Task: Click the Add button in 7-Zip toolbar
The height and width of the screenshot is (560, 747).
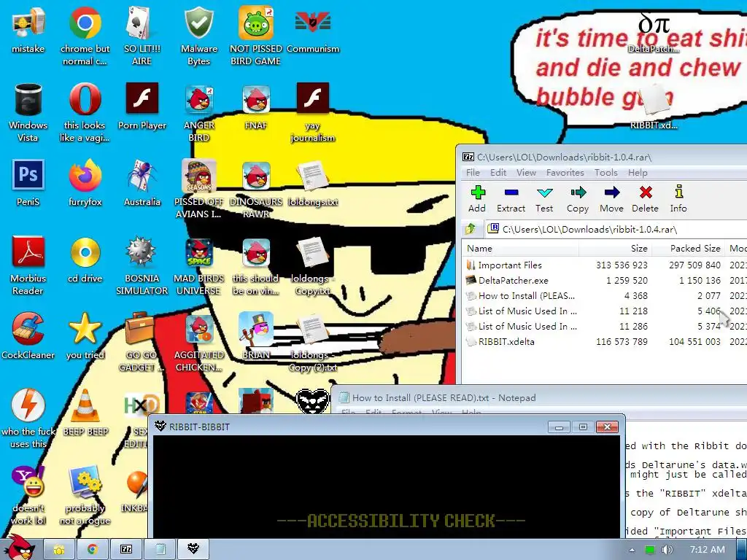Action: tap(477, 199)
